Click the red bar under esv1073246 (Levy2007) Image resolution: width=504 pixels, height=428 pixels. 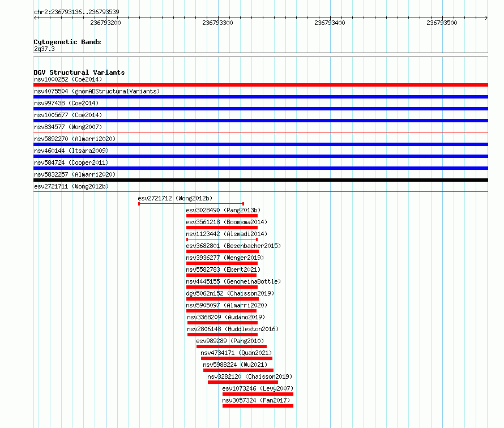coord(258,394)
